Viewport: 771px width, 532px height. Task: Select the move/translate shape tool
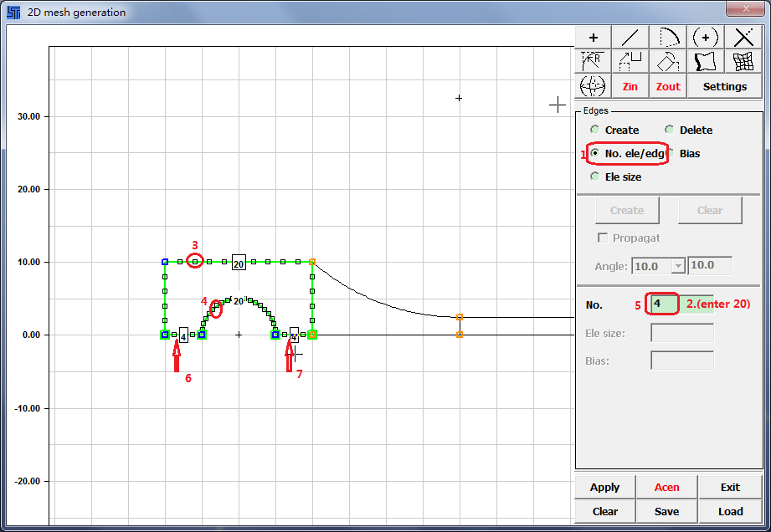(x=630, y=61)
